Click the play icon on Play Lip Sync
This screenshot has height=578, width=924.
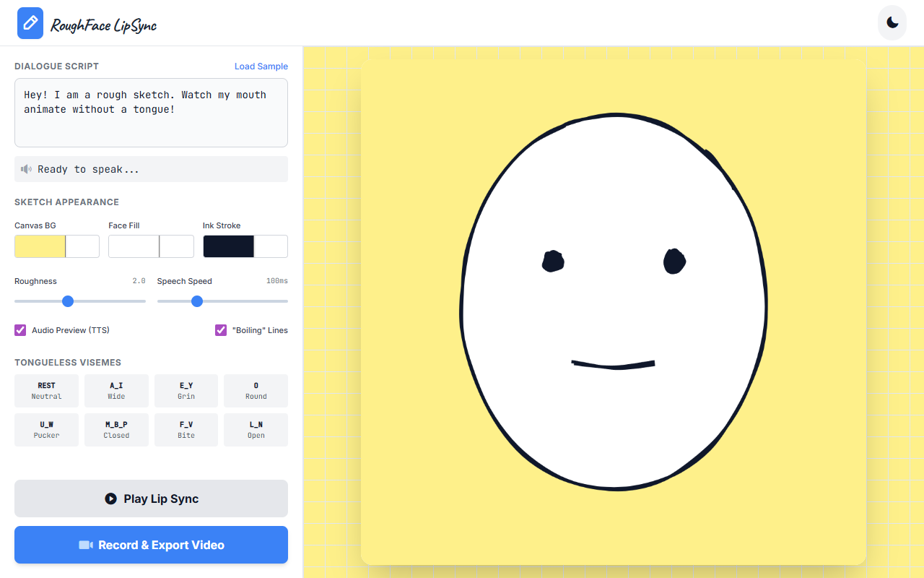pyautogui.click(x=110, y=498)
